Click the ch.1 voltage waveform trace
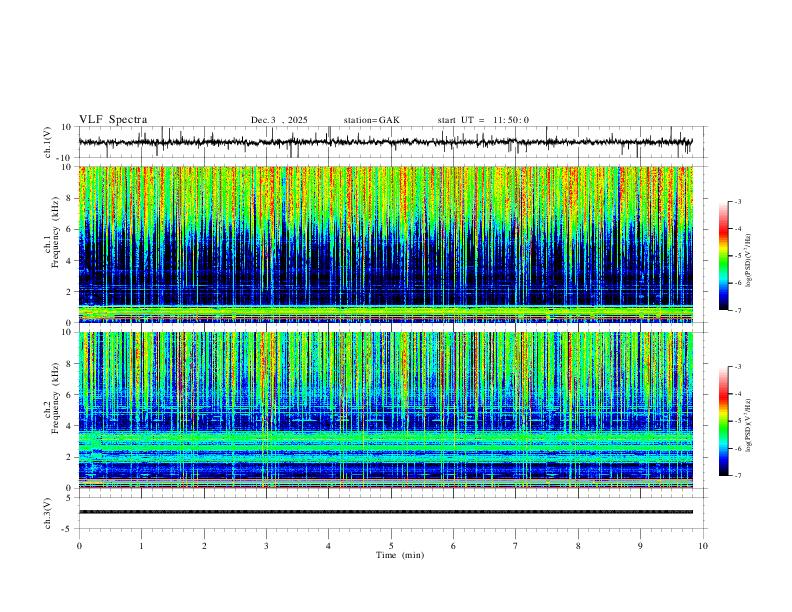This screenshot has height=612, width=792. pyautogui.click(x=385, y=142)
